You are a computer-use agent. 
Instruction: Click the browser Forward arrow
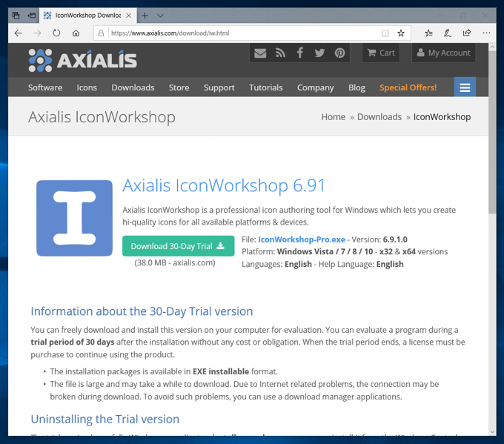point(37,33)
